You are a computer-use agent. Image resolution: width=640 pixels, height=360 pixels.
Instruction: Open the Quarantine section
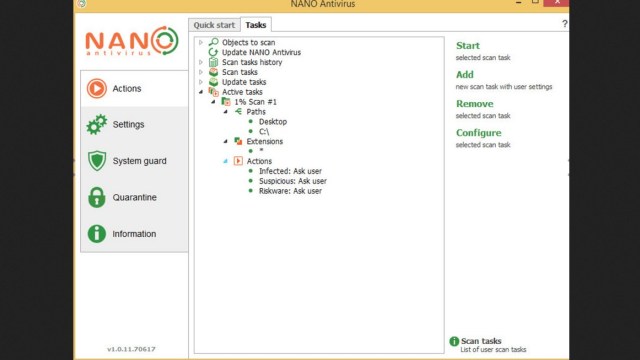pos(134,197)
